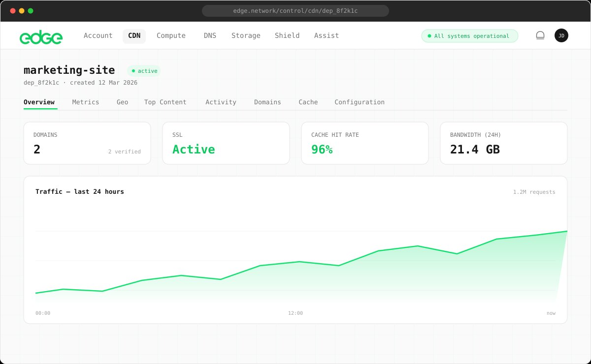Screen dimensions: 591x364
Task: Click the 12:00 chart axis label
Action: click(x=295, y=313)
